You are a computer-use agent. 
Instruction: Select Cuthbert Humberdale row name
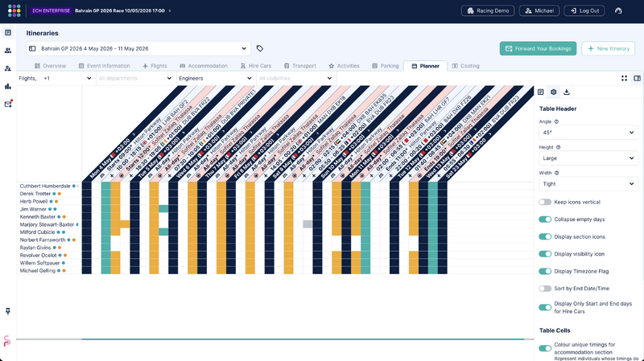tap(45, 186)
